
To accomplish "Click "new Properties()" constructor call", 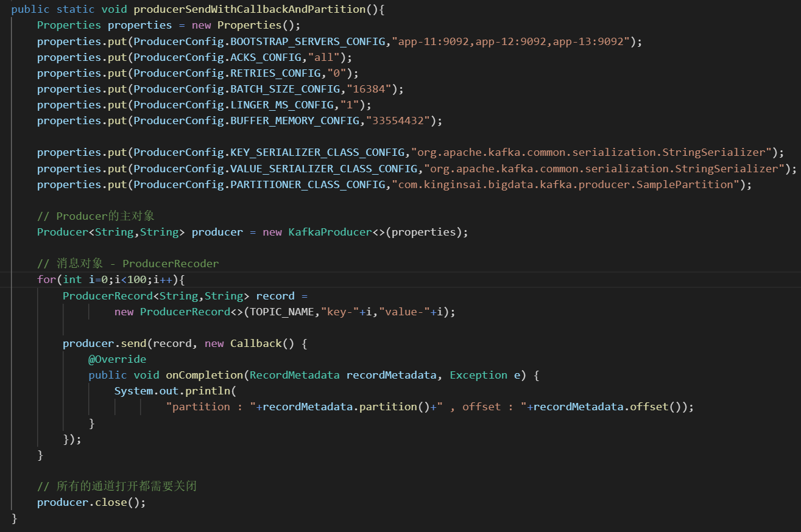I will 246,25.
